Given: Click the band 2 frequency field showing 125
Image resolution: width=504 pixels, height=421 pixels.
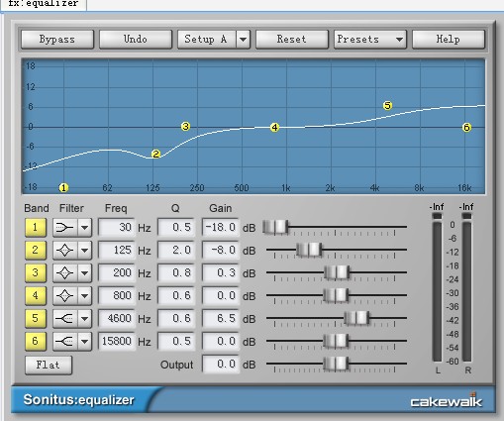Looking at the screenshot, I should 117,250.
